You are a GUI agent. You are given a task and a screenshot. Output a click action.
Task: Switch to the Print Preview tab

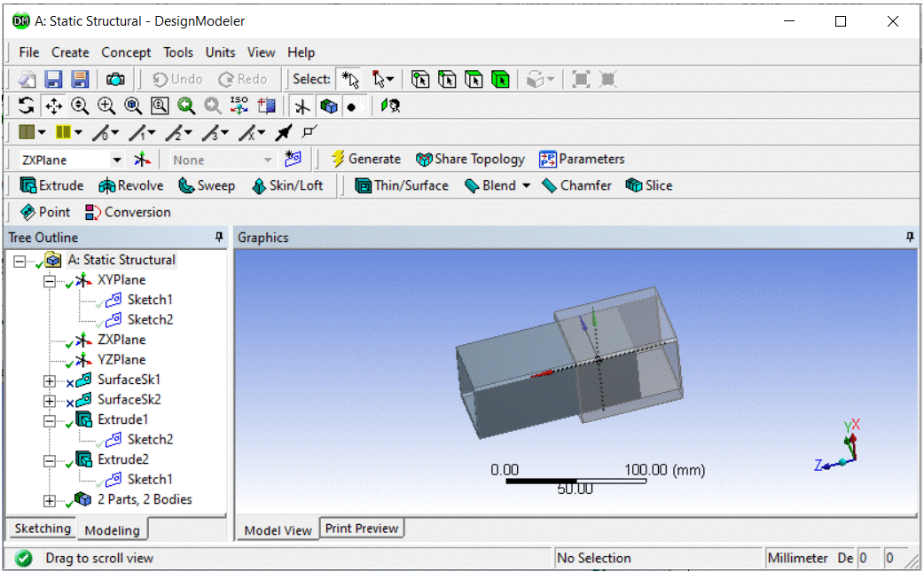(x=362, y=529)
